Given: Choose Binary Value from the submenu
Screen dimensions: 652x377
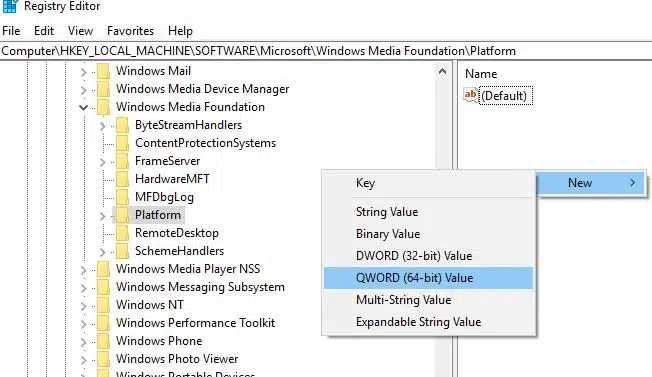Looking at the screenshot, I should (x=428, y=234).
